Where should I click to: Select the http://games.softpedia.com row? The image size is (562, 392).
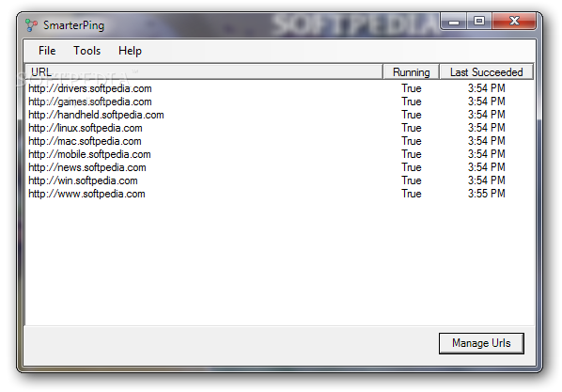279,102
